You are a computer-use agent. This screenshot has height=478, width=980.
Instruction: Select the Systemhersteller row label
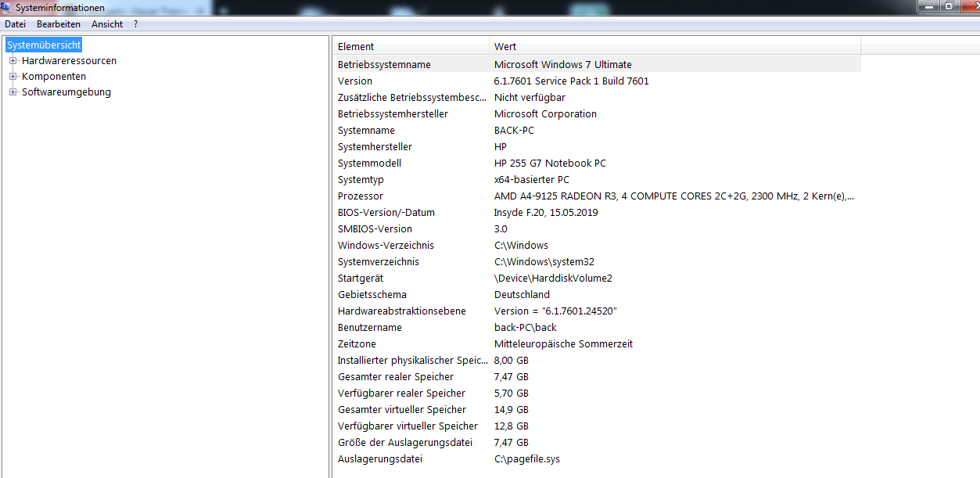[375, 146]
